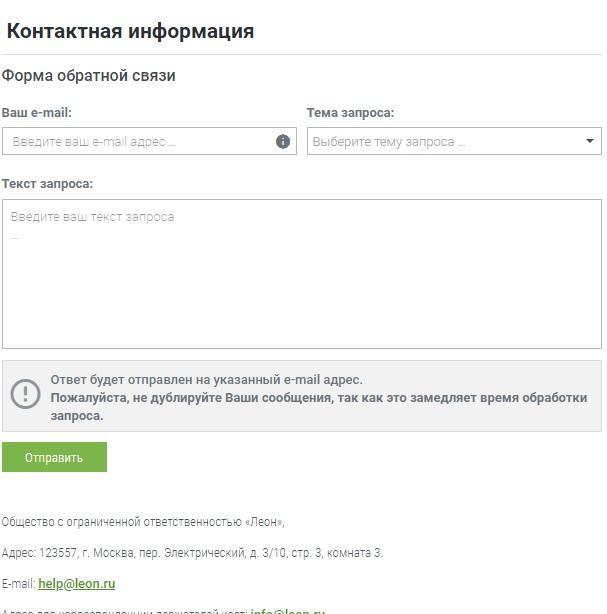The height and width of the screenshot is (614, 607).
Task: Click the arrow of the topic combo box
Action: pyautogui.click(x=590, y=142)
